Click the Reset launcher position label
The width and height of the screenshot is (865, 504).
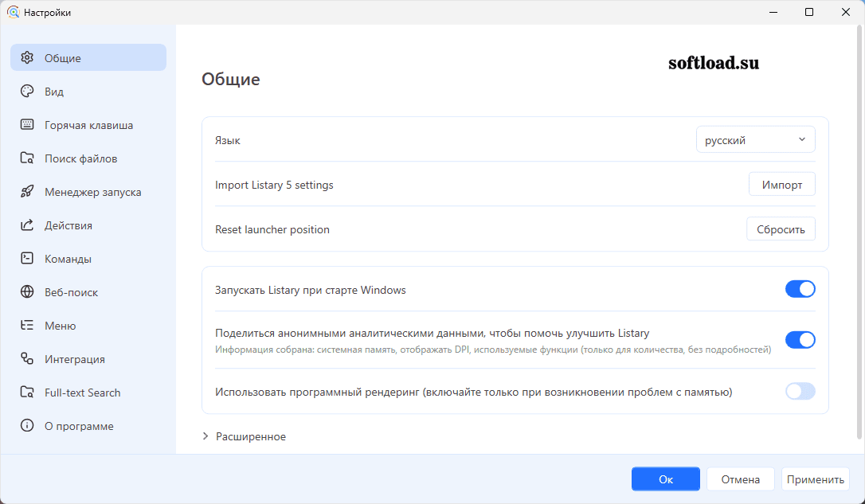click(272, 229)
